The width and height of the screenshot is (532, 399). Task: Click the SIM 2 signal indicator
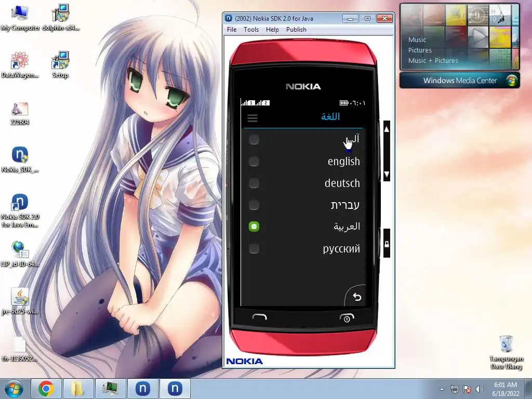coord(262,102)
